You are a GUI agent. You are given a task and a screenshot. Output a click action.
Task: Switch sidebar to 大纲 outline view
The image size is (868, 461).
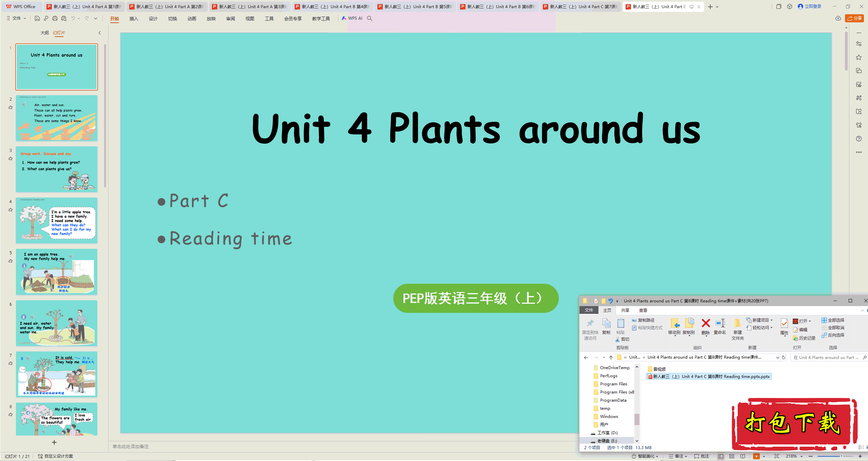[x=44, y=33]
